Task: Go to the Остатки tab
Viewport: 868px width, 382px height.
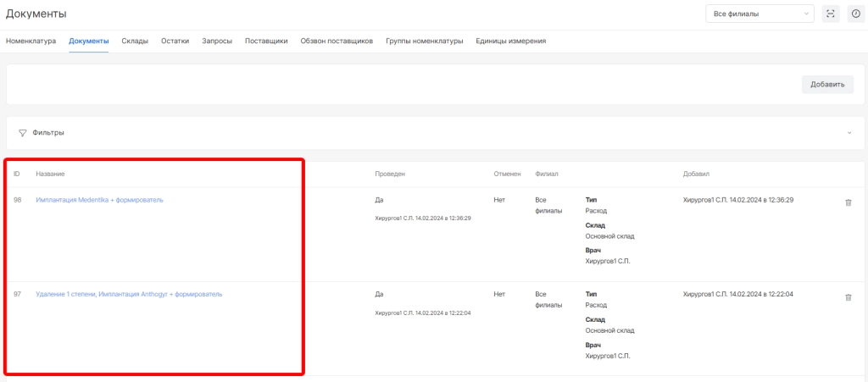Action: tap(175, 41)
